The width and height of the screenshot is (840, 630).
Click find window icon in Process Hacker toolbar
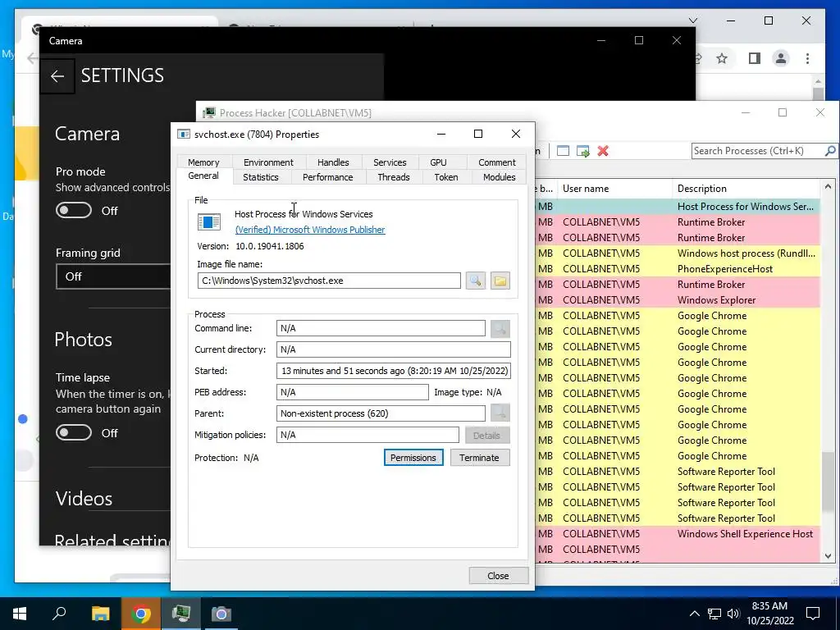tap(563, 151)
